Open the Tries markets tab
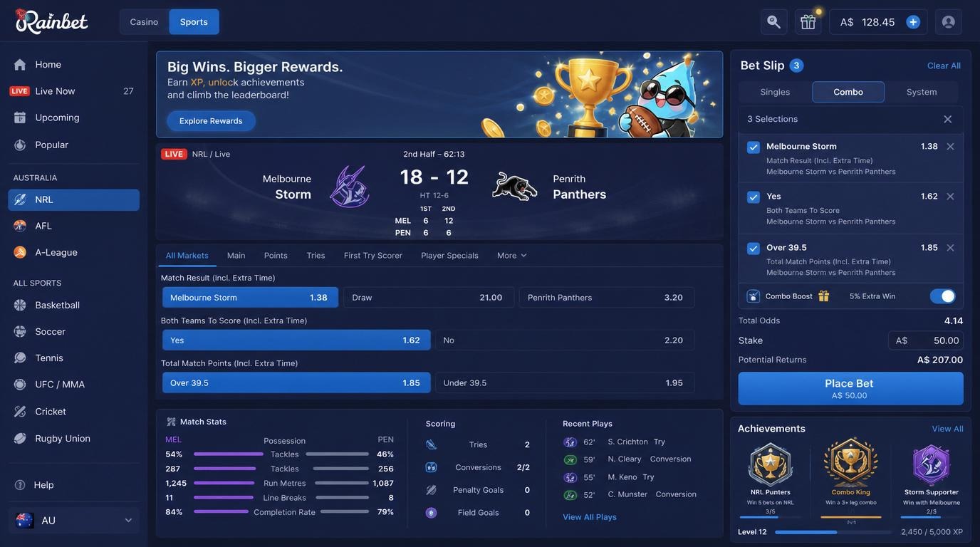This screenshot has height=547, width=980. (x=316, y=255)
